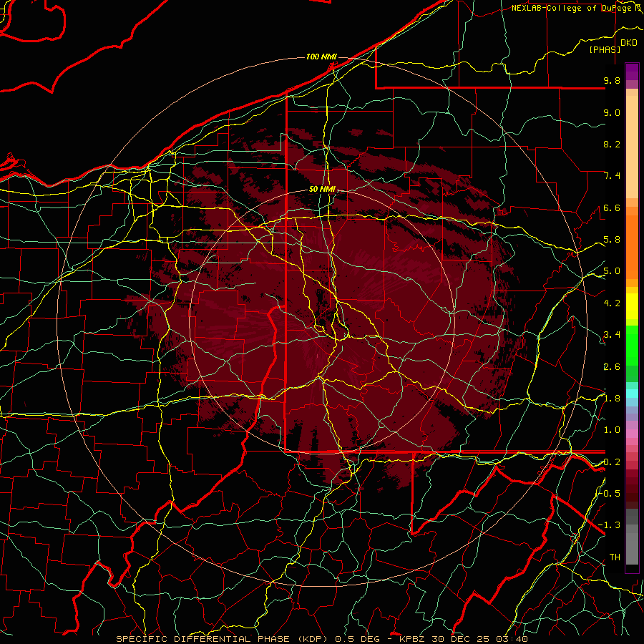Select the 1.0 legend value
Screen dimensions: 644x644
pos(612,430)
